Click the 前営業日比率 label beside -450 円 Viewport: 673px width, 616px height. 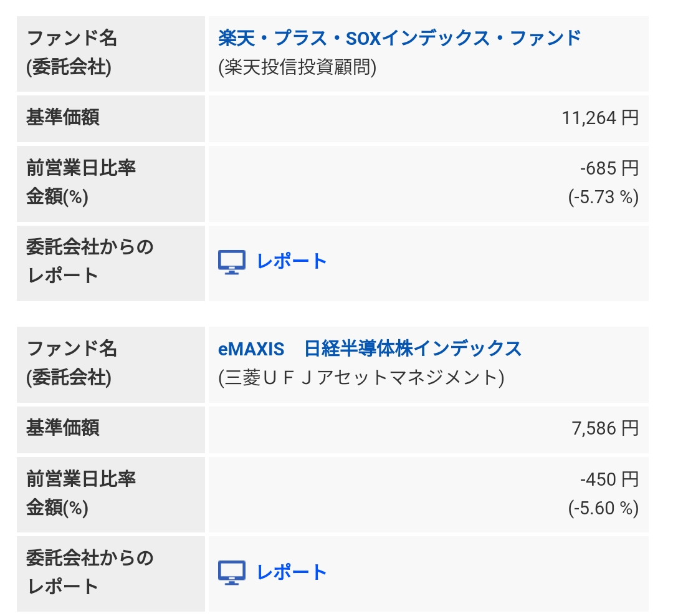click(x=81, y=479)
